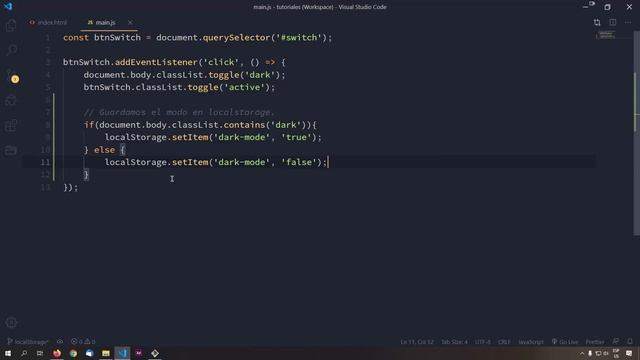Image resolution: width=640 pixels, height=360 pixels.
Task: Click the 'false' string on line 11
Action: (x=299, y=162)
